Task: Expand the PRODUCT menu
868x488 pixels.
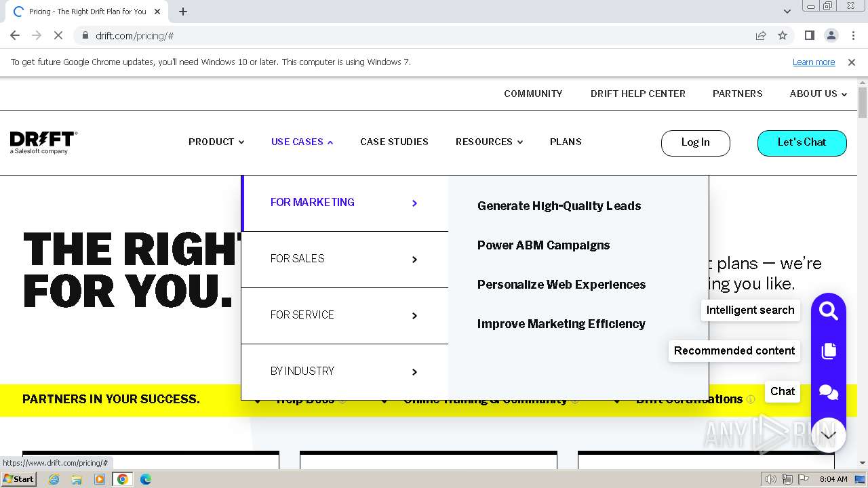Action: click(216, 142)
